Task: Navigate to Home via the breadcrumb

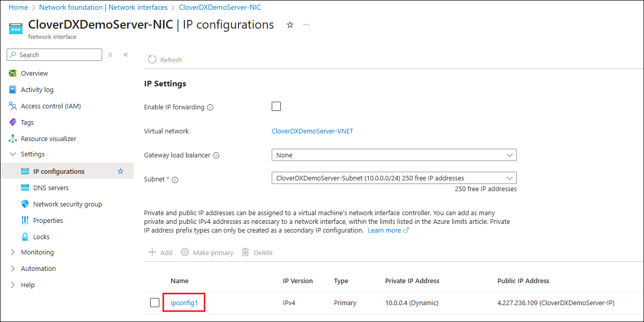Action: pyautogui.click(x=18, y=7)
